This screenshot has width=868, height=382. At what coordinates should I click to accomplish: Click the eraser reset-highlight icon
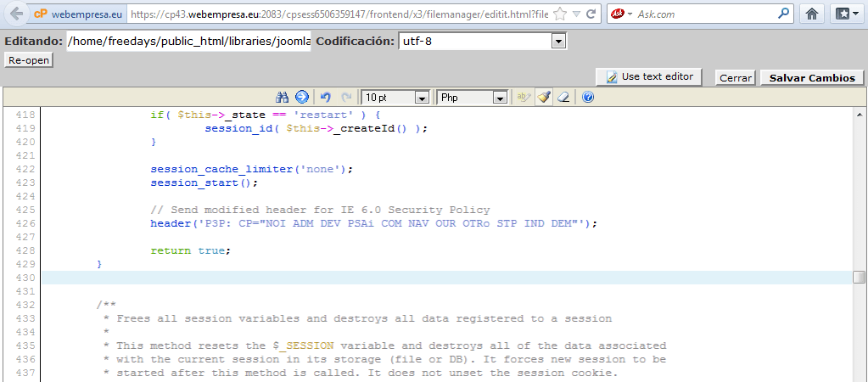pos(563,98)
